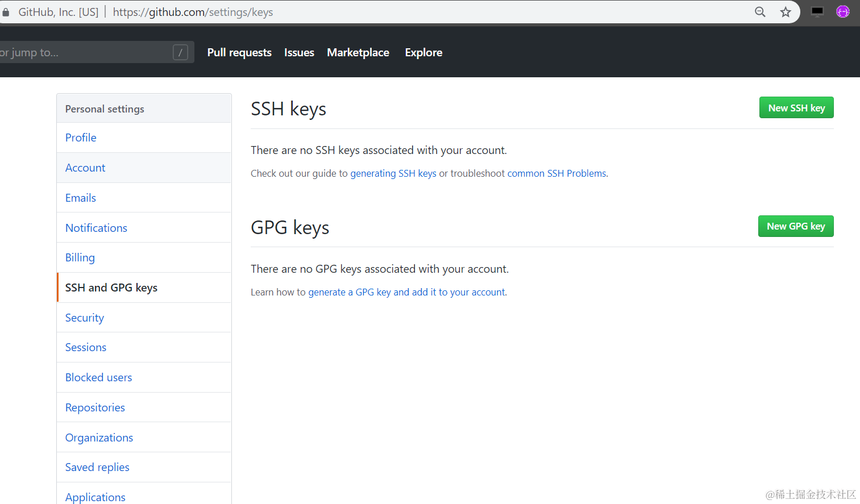
Task: Select SSH and GPG keys sidebar item
Action: click(x=144, y=288)
